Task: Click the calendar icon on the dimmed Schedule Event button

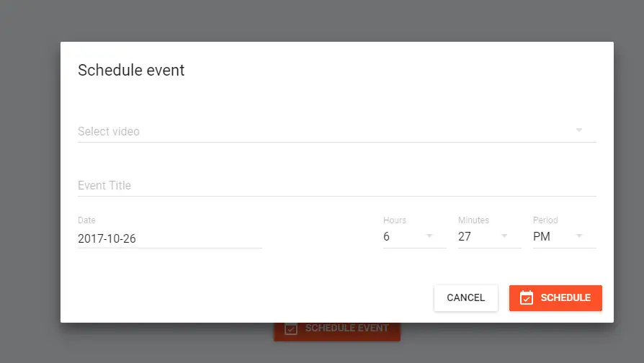Action: 291,328
